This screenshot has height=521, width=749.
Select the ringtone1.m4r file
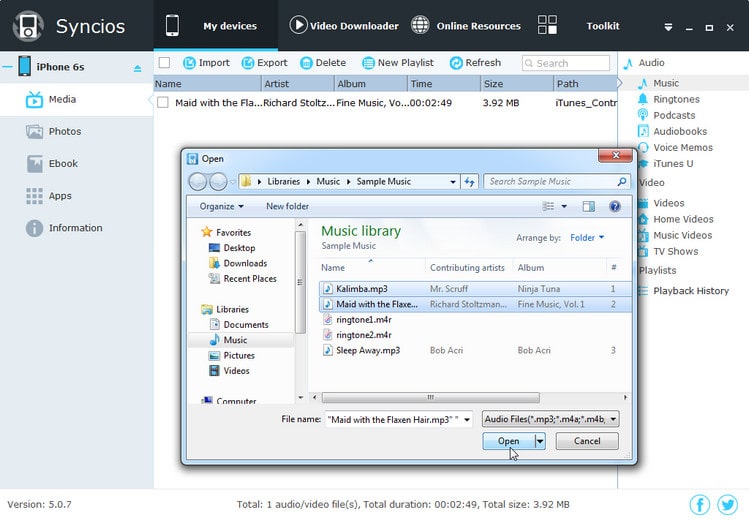475,319
